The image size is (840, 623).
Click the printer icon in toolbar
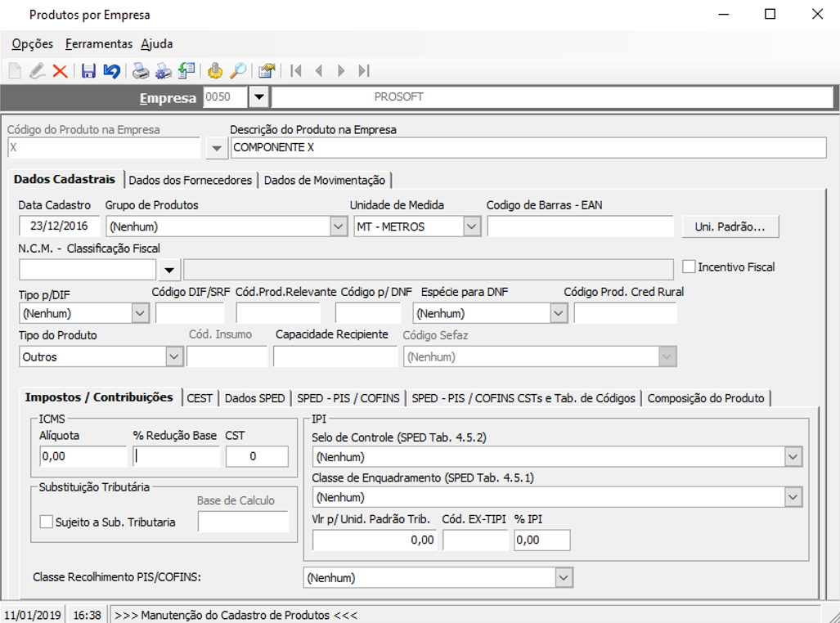141,70
